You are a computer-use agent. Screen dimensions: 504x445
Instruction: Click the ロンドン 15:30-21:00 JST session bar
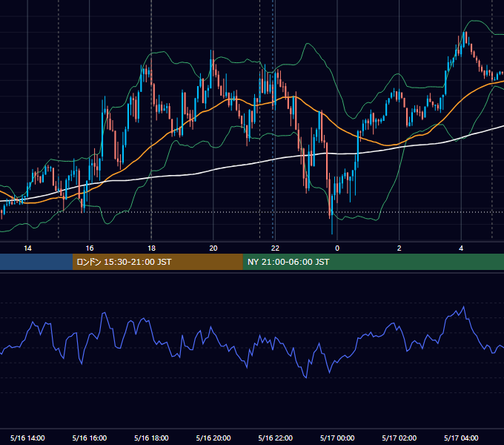tap(157, 262)
